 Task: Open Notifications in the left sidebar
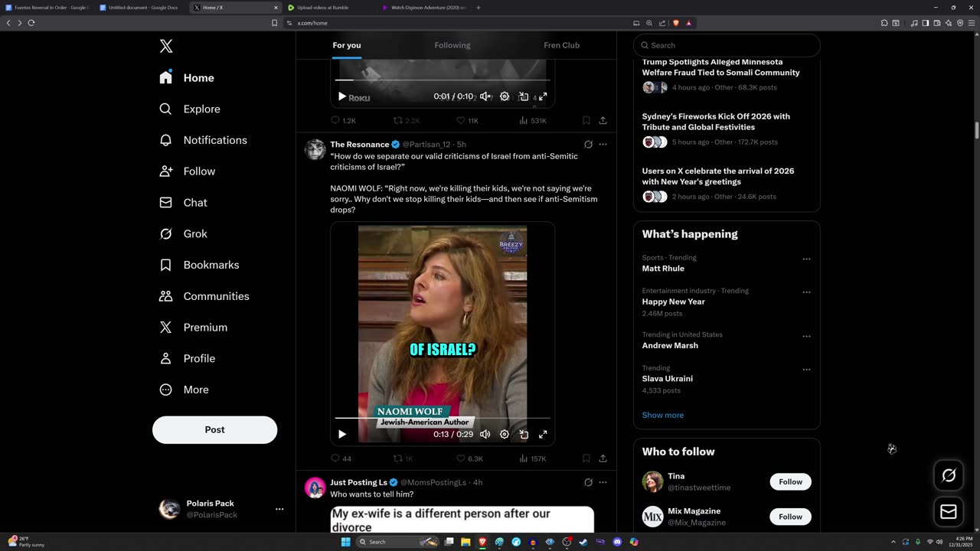[x=203, y=140]
